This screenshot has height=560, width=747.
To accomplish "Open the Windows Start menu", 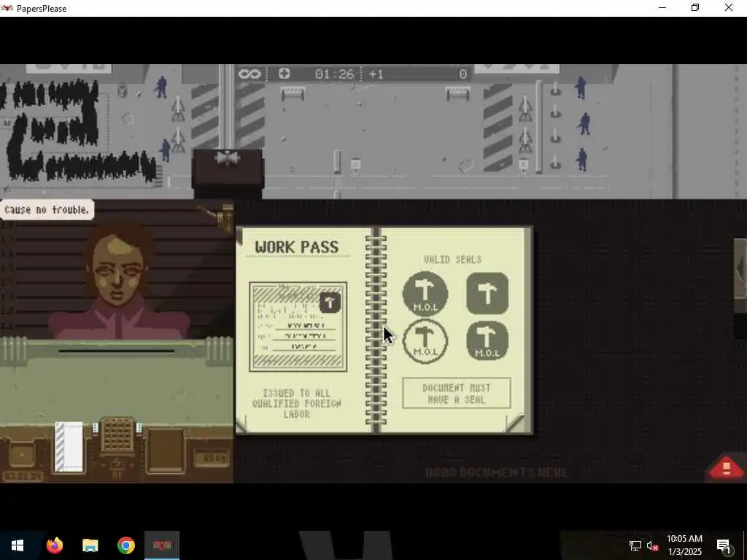I will click(18, 545).
